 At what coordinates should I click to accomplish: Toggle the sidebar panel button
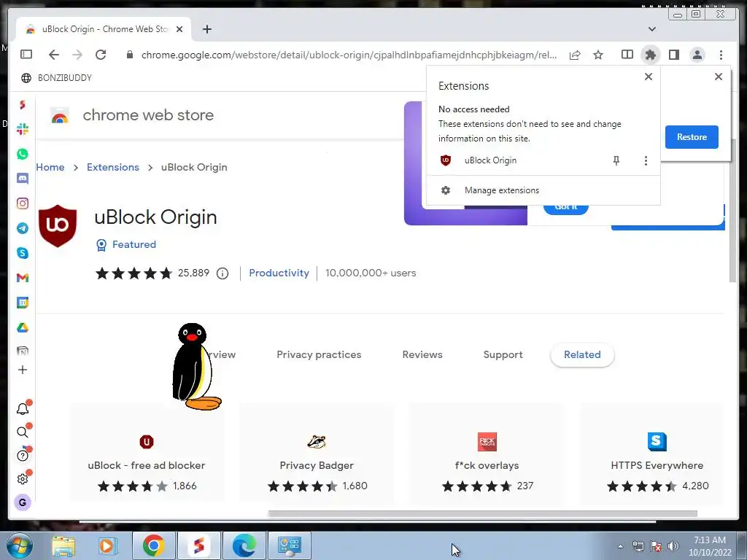[x=26, y=54]
